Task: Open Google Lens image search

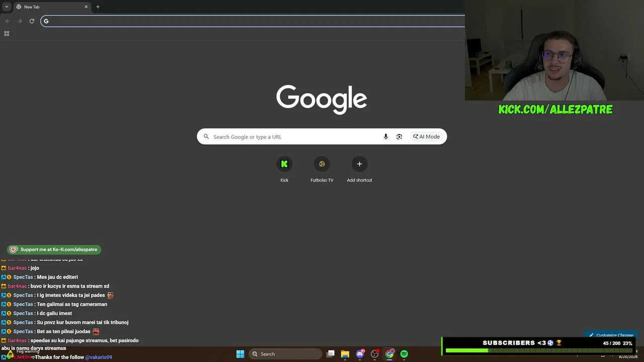Action: 399,137
